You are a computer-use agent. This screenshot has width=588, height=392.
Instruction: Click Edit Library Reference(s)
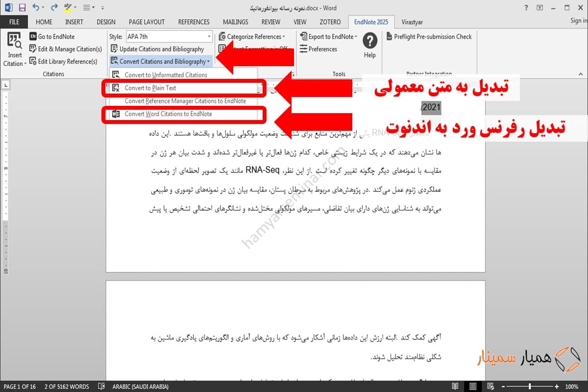point(63,61)
